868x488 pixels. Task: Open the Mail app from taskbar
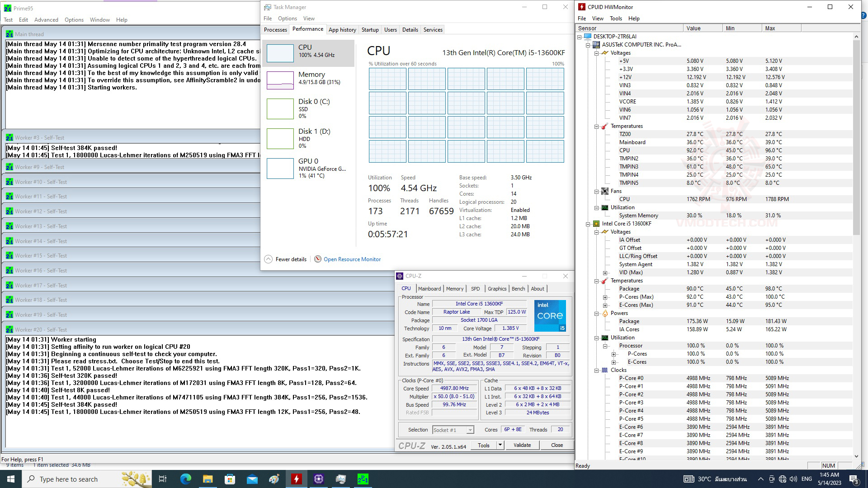252,479
